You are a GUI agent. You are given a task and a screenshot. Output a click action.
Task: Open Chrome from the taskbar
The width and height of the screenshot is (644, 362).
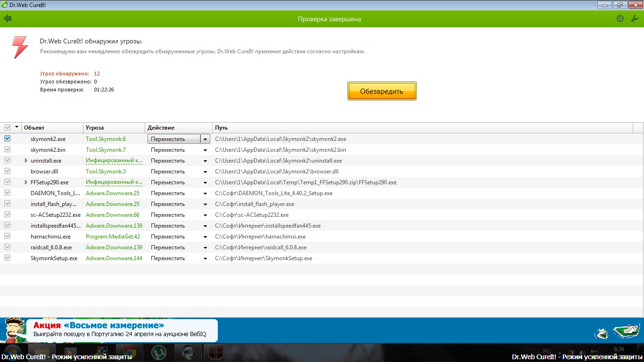coord(129,352)
